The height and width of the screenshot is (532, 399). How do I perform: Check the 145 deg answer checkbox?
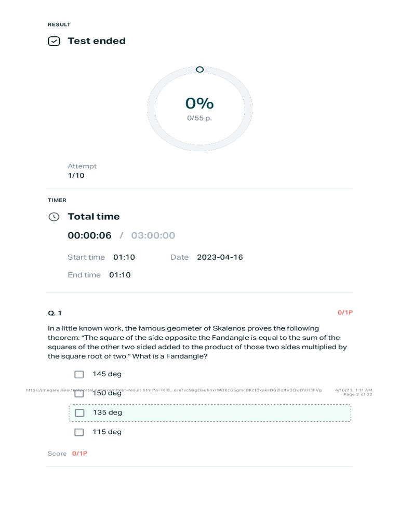click(79, 374)
